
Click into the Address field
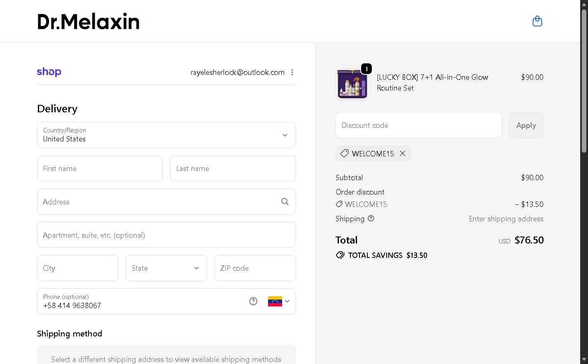click(166, 202)
